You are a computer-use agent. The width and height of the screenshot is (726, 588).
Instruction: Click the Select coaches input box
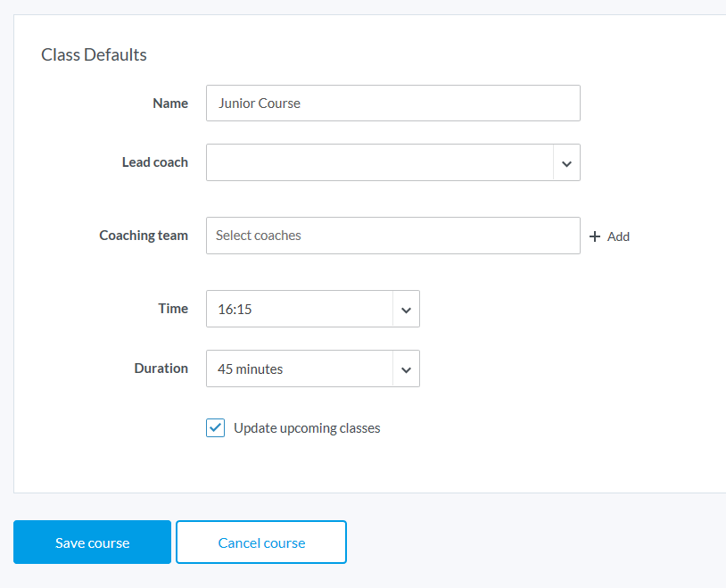(x=392, y=236)
